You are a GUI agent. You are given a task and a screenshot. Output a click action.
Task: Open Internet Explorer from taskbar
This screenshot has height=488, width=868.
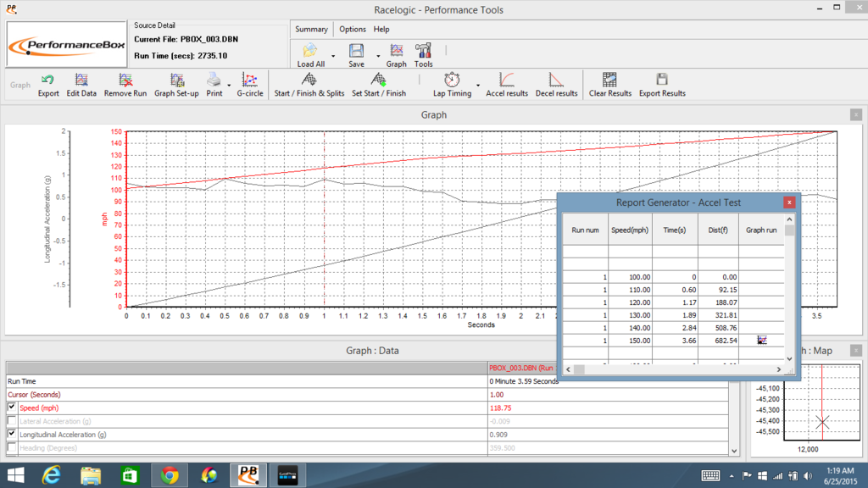coord(52,475)
